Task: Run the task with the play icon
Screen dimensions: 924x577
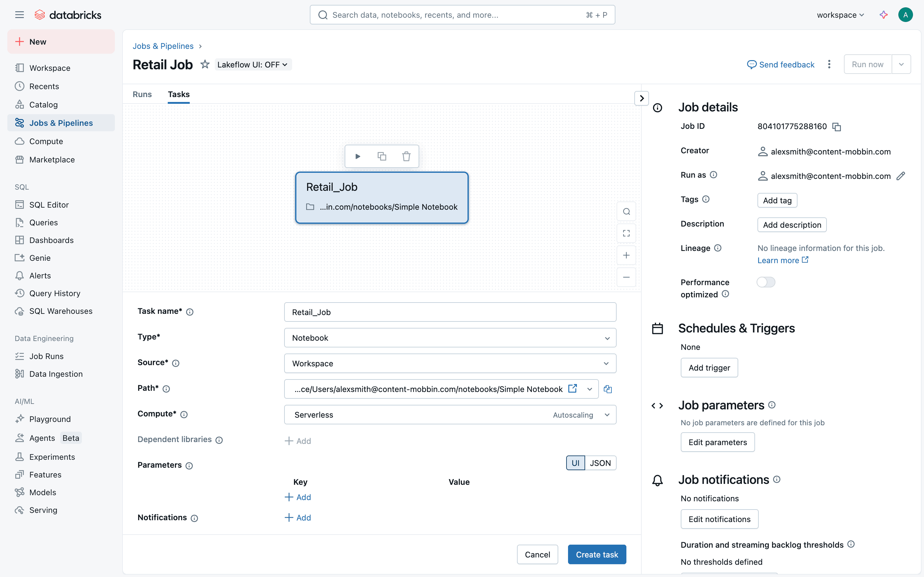Action: [x=358, y=156]
